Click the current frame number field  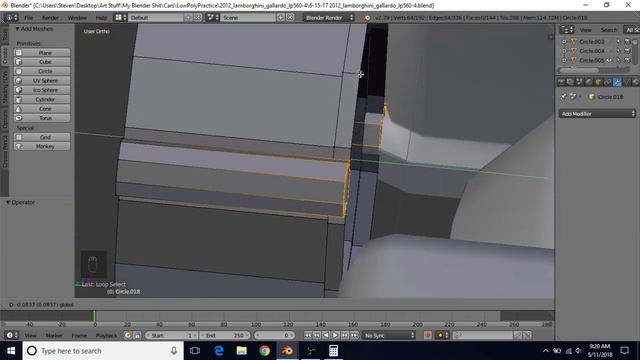[274, 336]
